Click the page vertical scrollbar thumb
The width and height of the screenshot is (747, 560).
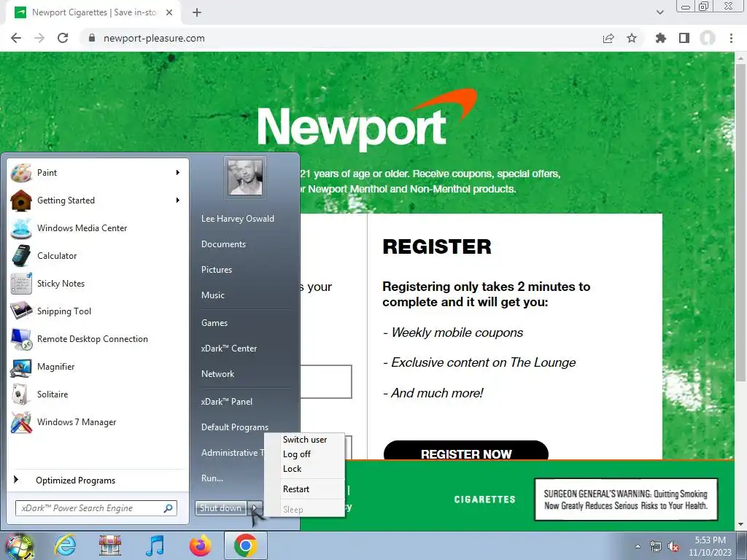point(740,222)
